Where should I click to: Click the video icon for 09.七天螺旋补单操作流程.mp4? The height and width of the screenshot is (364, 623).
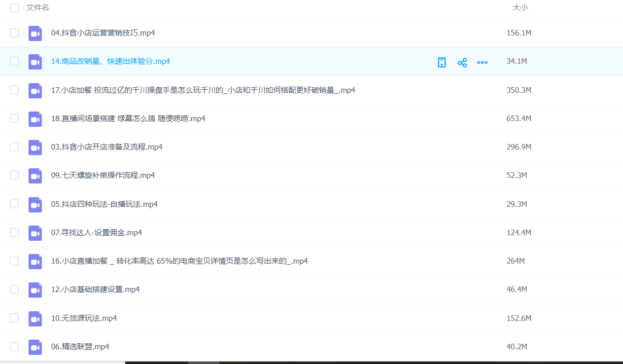pyautogui.click(x=35, y=176)
